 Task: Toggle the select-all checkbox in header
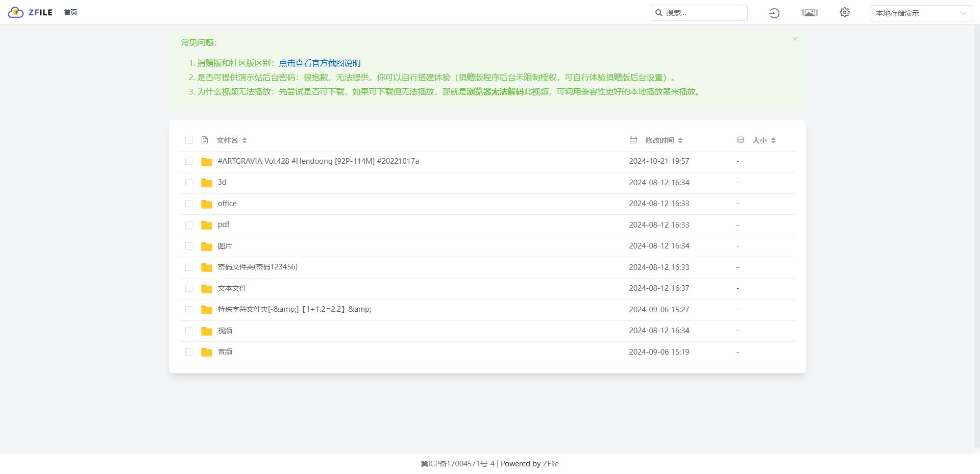point(189,140)
